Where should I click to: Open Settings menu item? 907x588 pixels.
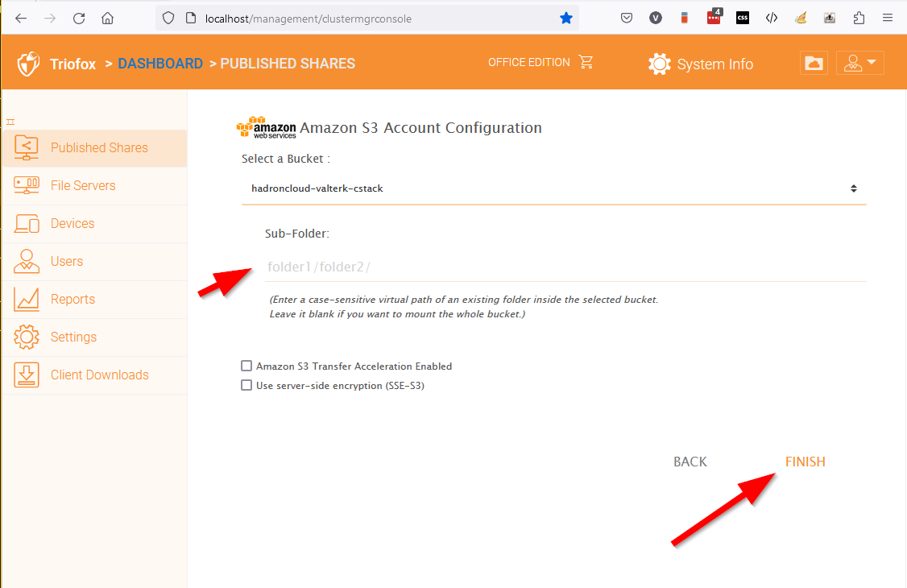click(x=94, y=337)
